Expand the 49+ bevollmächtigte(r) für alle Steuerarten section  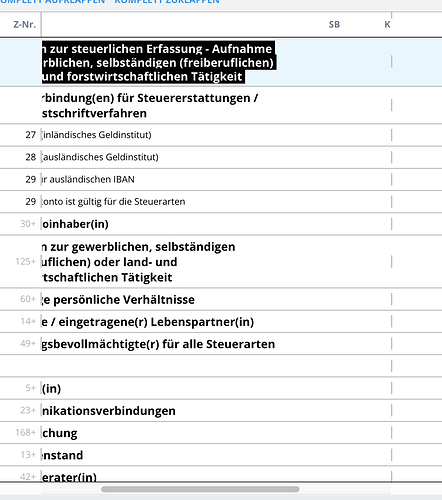pos(221,344)
